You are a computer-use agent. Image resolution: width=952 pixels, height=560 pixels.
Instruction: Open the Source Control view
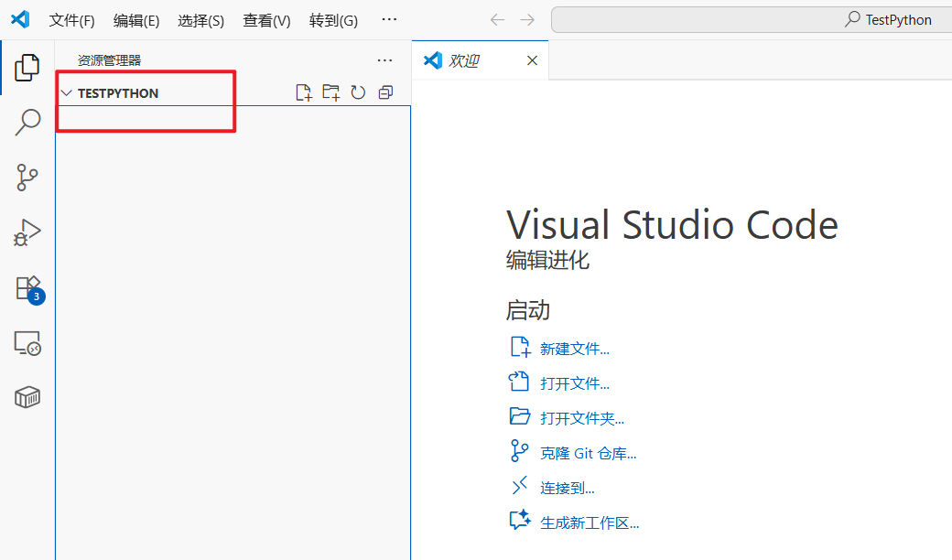(x=27, y=178)
